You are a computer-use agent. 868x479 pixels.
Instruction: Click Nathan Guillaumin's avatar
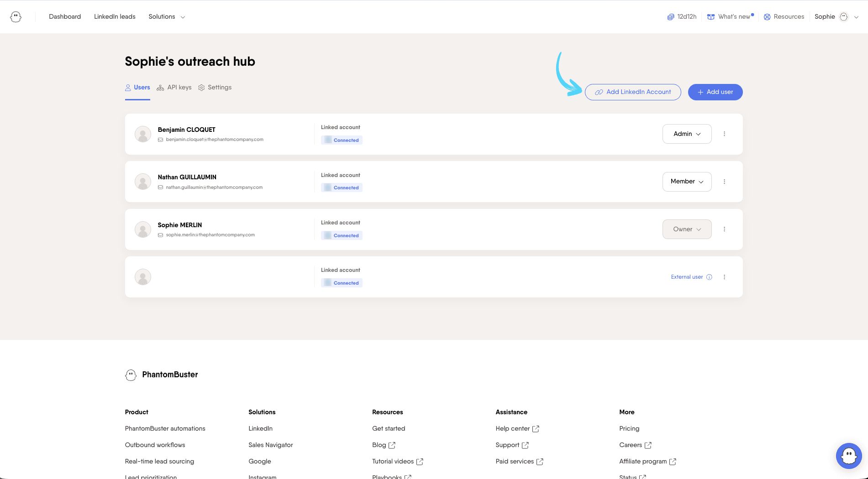[x=143, y=182]
